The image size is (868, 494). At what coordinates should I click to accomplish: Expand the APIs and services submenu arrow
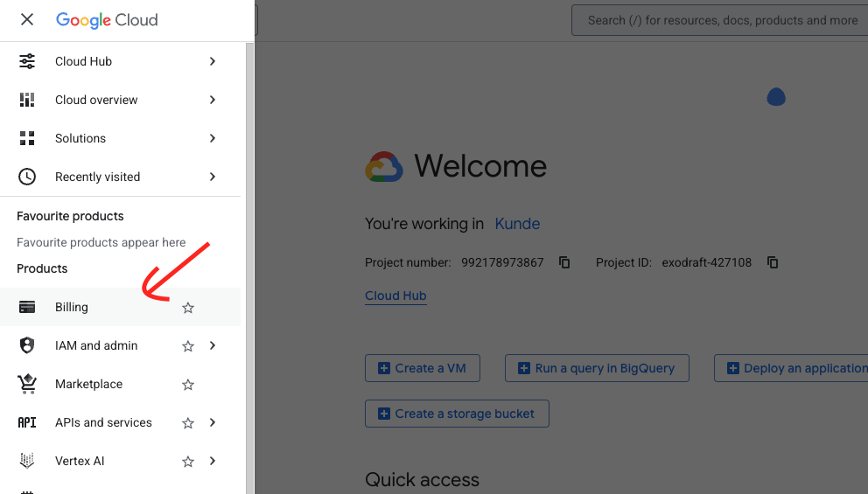pyautogui.click(x=213, y=422)
